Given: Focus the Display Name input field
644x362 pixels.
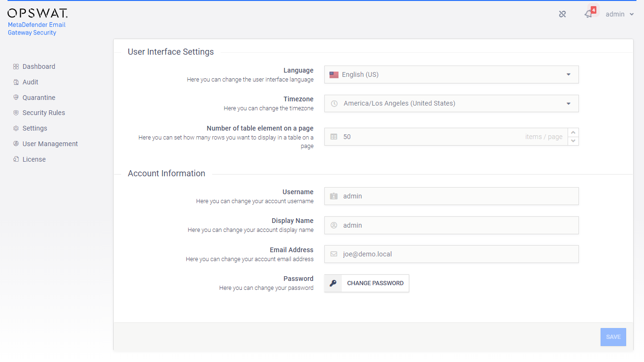Looking at the screenshot, I should pyautogui.click(x=451, y=225).
